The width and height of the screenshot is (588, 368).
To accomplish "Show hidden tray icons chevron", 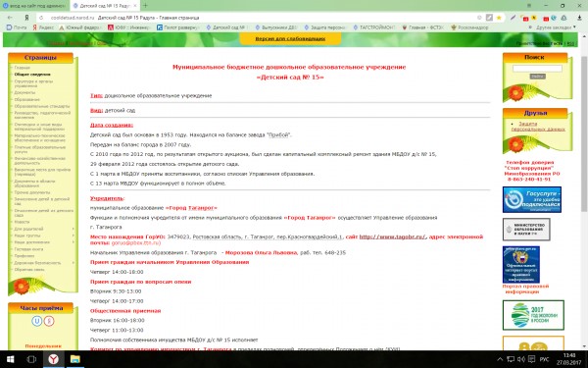I will click(500, 359).
